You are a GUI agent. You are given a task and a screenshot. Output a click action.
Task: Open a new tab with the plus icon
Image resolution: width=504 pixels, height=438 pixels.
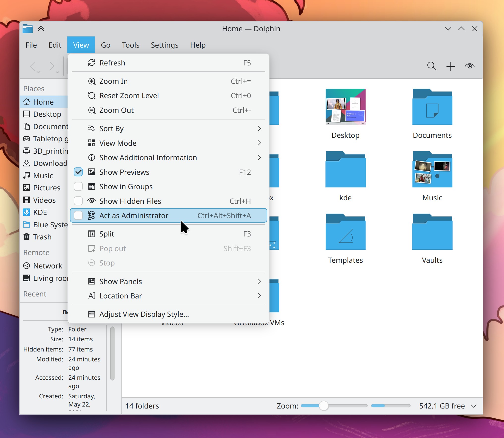(450, 66)
